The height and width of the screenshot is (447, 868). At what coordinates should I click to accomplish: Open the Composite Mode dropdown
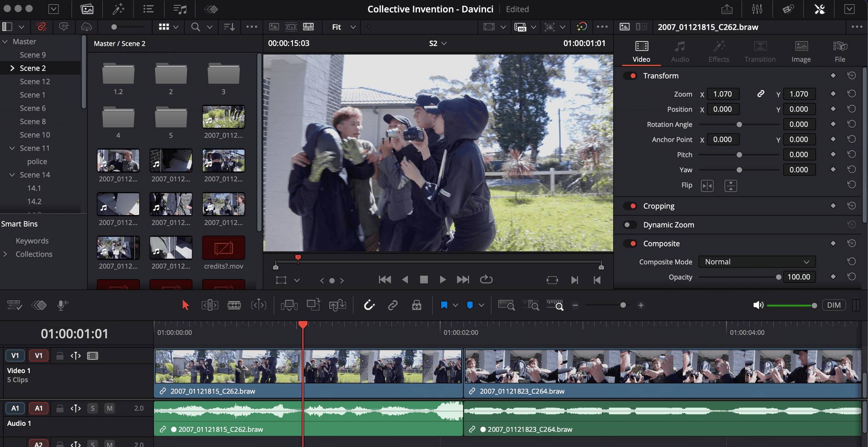pos(757,262)
